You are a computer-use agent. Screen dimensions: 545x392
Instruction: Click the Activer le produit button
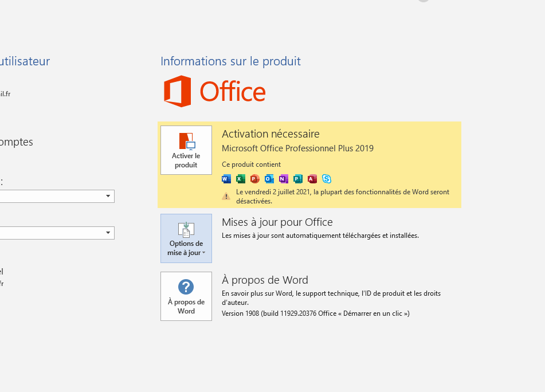point(186,150)
